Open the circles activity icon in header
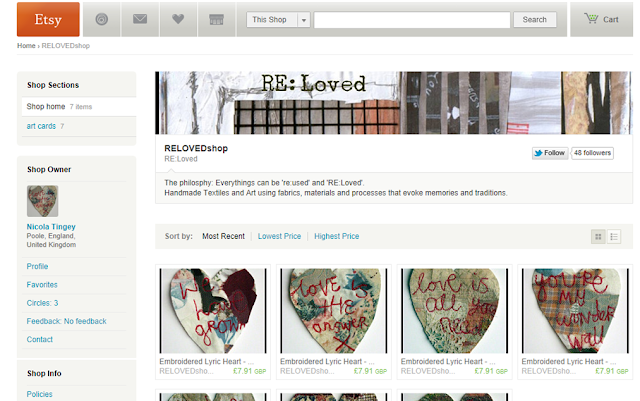The height and width of the screenshot is (401, 640). [102, 19]
